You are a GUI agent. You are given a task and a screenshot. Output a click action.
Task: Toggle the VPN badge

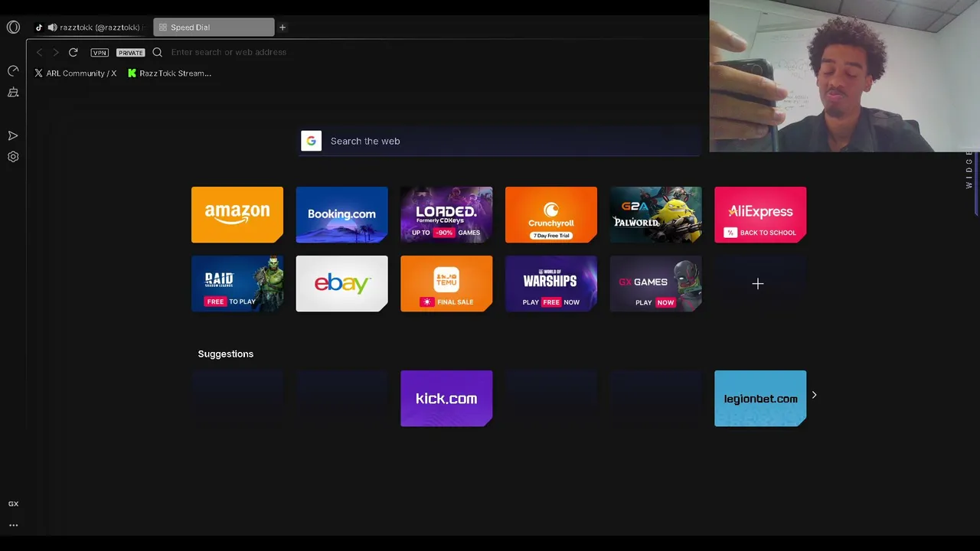(100, 53)
